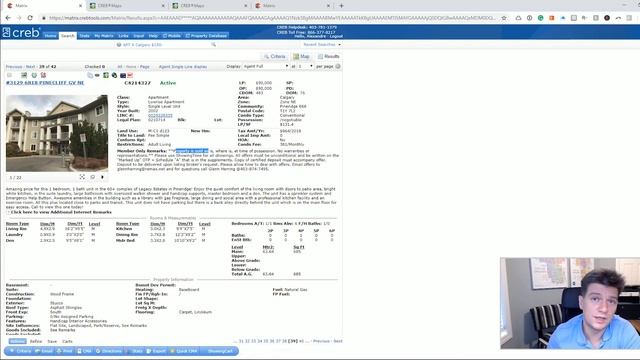Click the red listing icon in toolbar row
Viewport: 640px width, 360px height.
tap(43, 75)
